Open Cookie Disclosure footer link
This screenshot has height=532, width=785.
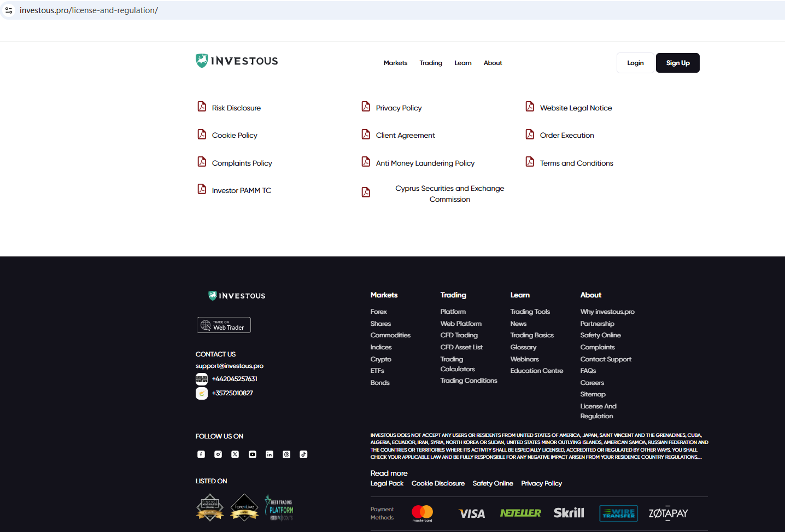pyautogui.click(x=438, y=483)
